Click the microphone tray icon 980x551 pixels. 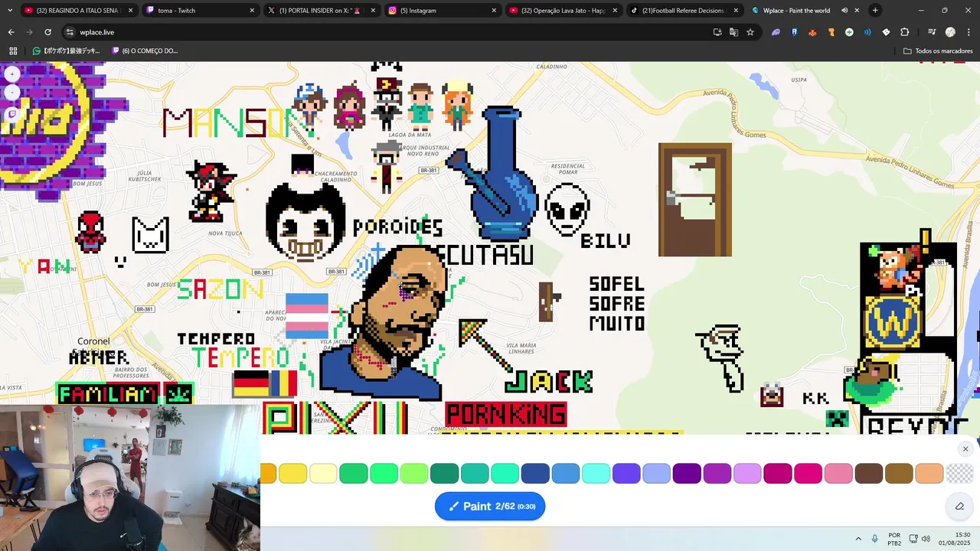(874, 539)
